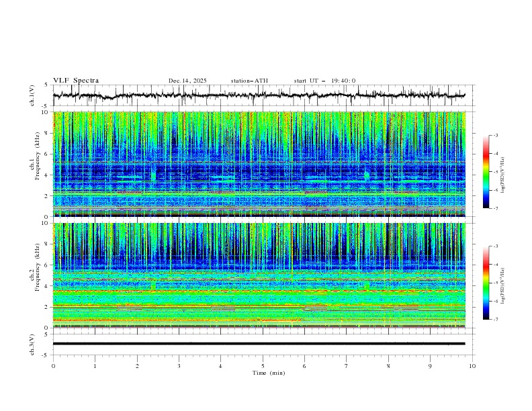Click the color scale bar beside ch.2 spectrogram

click(486, 283)
